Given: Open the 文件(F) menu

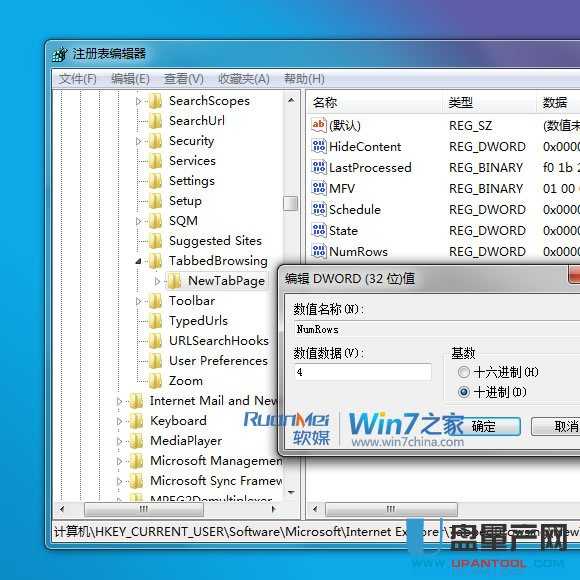Looking at the screenshot, I should click(x=78, y=79).
